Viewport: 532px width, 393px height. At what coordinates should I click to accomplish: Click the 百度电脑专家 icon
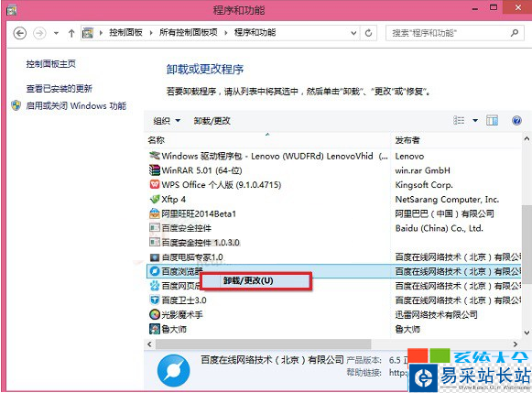155,257
